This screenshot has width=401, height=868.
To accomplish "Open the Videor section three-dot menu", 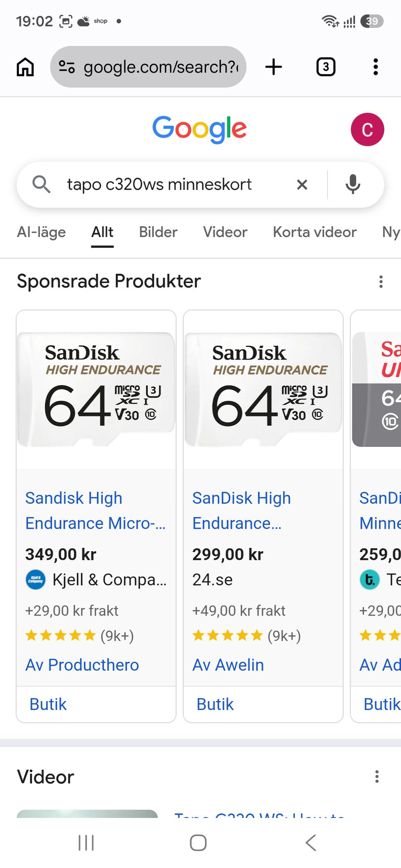I will tap(377, 777).
